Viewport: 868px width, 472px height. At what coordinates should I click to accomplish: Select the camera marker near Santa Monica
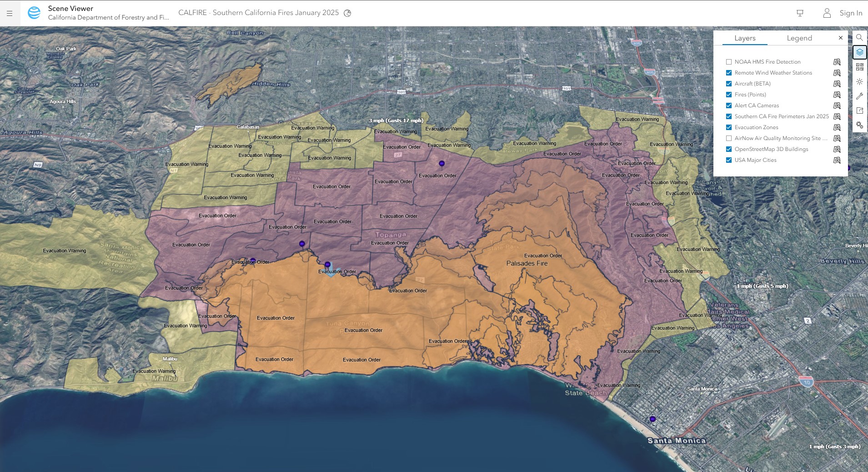653,419
